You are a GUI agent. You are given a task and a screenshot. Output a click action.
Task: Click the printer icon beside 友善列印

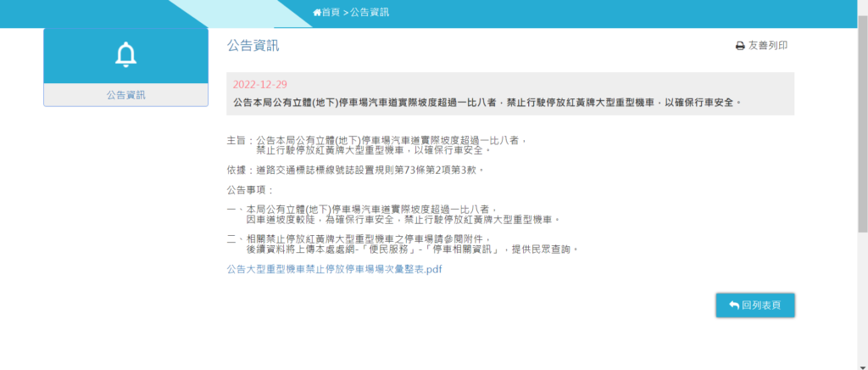740,47
